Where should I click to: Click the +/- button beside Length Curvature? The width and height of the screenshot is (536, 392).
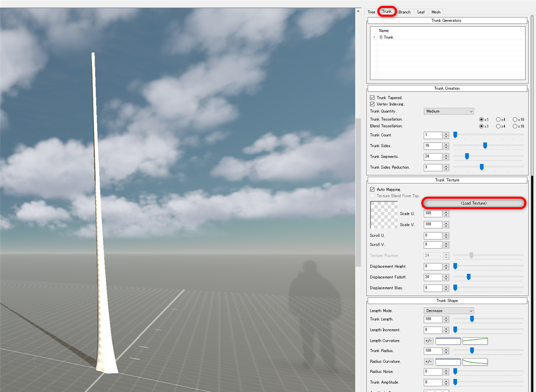(x=428, y=341)
